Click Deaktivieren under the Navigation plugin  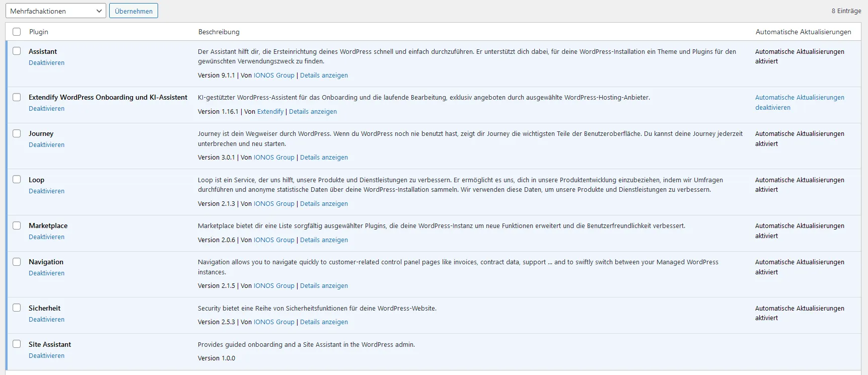[x=46, y=273]
